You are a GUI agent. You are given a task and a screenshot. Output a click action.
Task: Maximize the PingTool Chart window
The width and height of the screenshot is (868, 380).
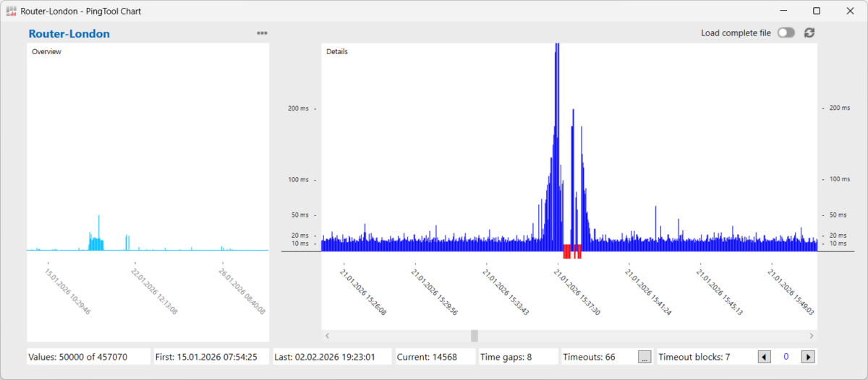[817, 11]
